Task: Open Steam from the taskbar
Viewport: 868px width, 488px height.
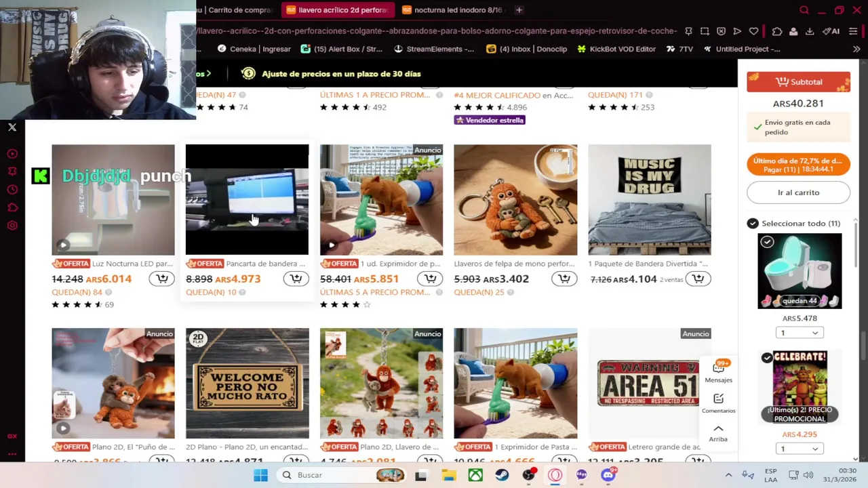Action: [x=502, y=475]
